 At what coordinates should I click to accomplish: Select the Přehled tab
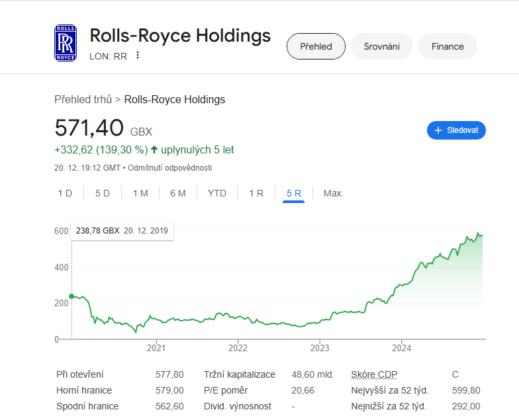pyautogui.click(x=316, y=46)
